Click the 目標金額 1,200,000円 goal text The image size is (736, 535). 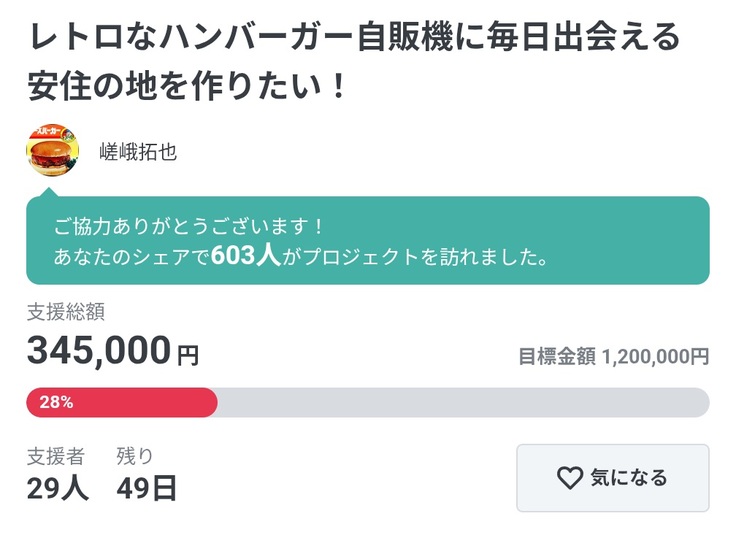click(613, 356)
